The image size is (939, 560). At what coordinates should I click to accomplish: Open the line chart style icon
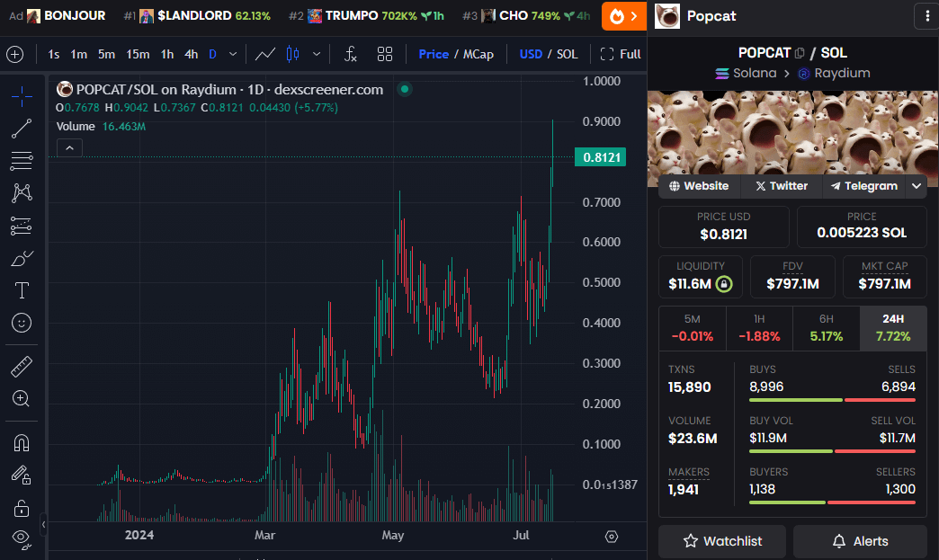pyautogui.click(x=265, y=55)
